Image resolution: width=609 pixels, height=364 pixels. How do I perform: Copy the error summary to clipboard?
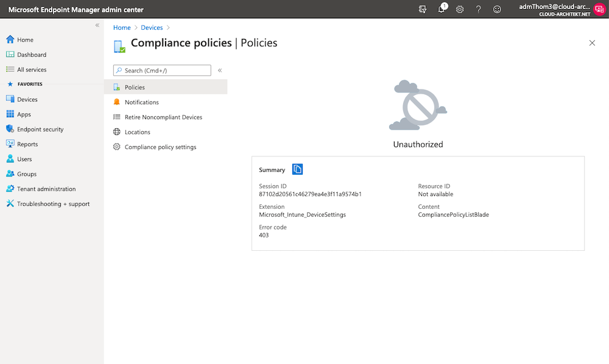point(298,169)
